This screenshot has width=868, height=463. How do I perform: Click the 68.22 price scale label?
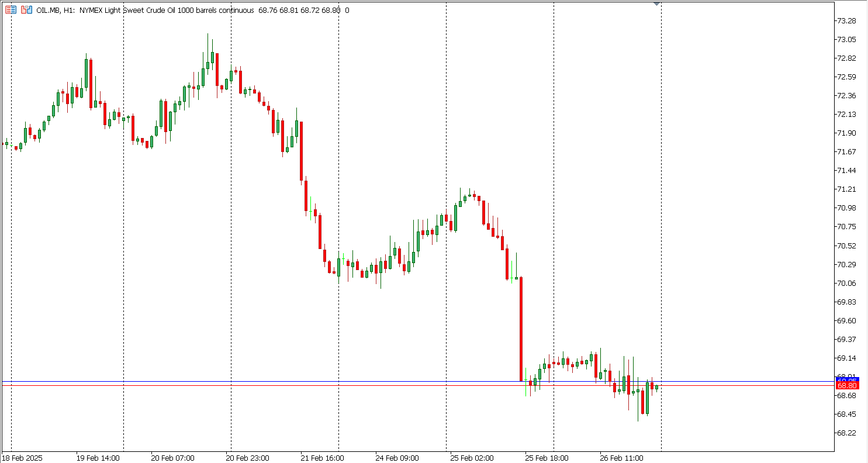tap(846, 433)
